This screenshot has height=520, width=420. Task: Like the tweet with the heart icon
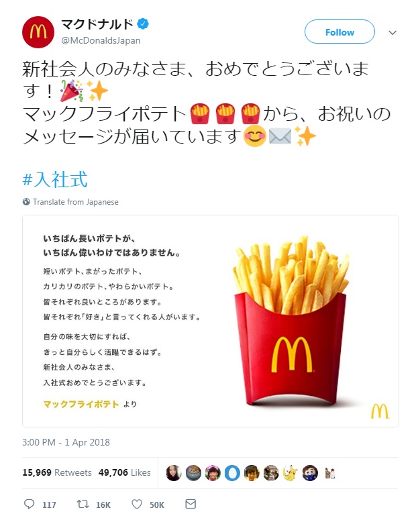click(x=137, y=504)
